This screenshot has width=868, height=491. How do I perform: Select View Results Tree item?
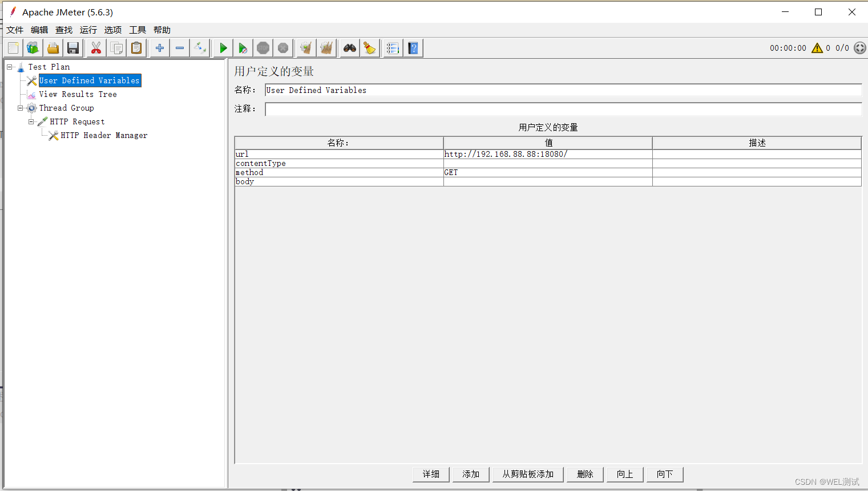click(x=78, y=94)
